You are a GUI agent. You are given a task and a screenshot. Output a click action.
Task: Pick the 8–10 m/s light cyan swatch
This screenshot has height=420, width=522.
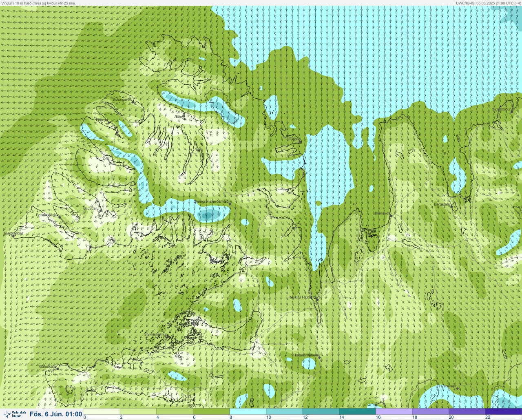click(x=248, y=411)
